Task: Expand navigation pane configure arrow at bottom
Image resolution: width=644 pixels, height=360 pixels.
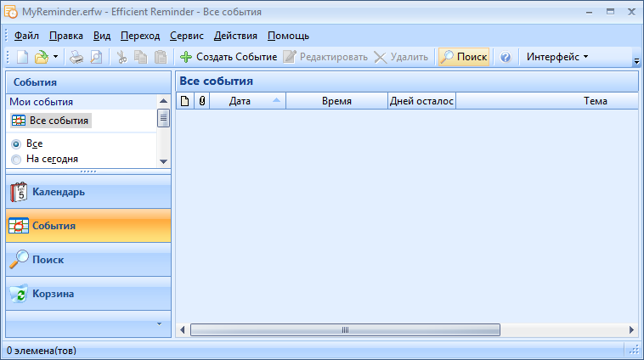Action: tap(160, 323)
